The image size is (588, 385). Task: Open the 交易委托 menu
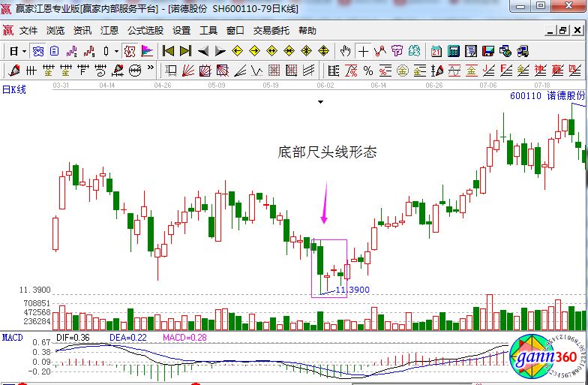tap(271, 31)
